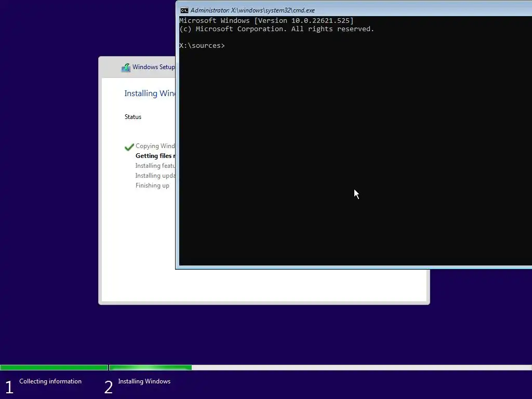Image resolution: width=532 pixels, height=399 pixels.
Task: Click the Administrator cmd.exe title bar text
Action: click(x=252, y=10)
